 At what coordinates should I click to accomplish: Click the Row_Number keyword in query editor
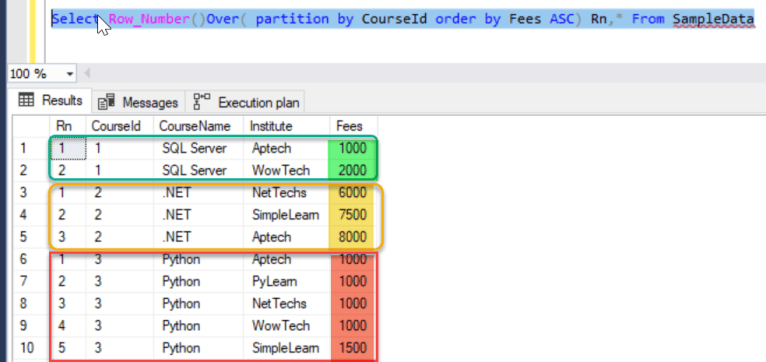(x=149, y=20)
